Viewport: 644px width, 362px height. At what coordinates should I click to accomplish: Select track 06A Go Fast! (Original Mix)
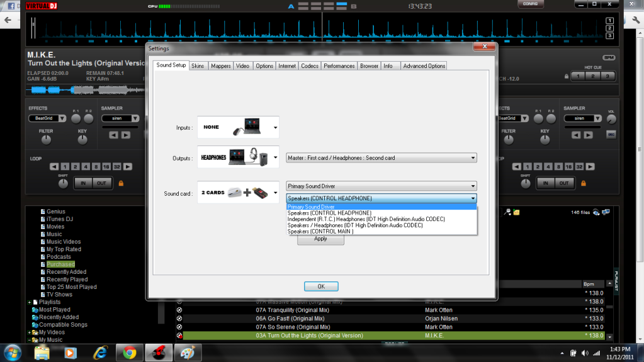pyautogui.click(x=290, y=319)
